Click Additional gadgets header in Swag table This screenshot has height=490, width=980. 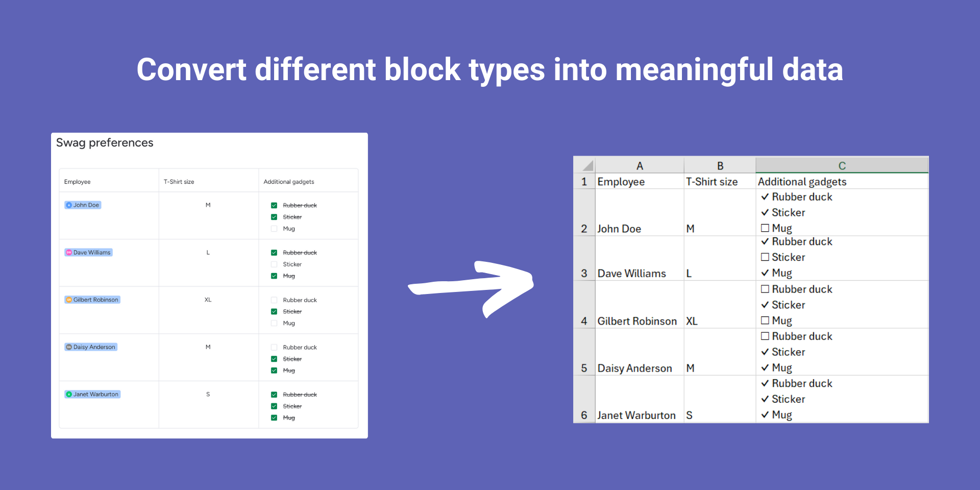(289, 182)
